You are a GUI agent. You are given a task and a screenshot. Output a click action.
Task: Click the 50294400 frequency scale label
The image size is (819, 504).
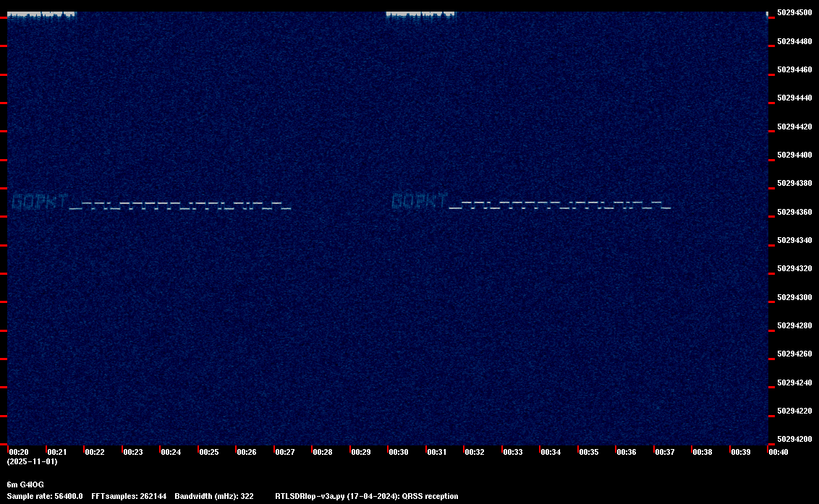(x=794, y=155)
